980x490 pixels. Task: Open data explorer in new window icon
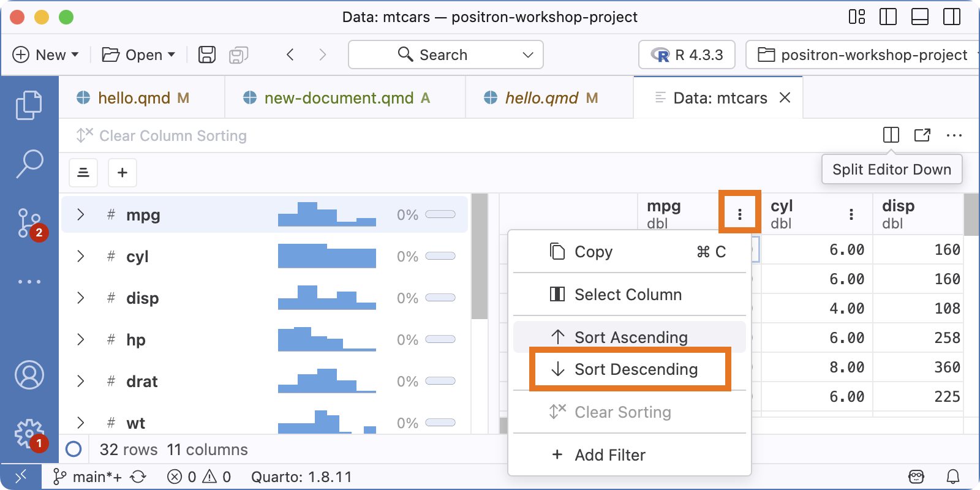(x=922, y=135)
